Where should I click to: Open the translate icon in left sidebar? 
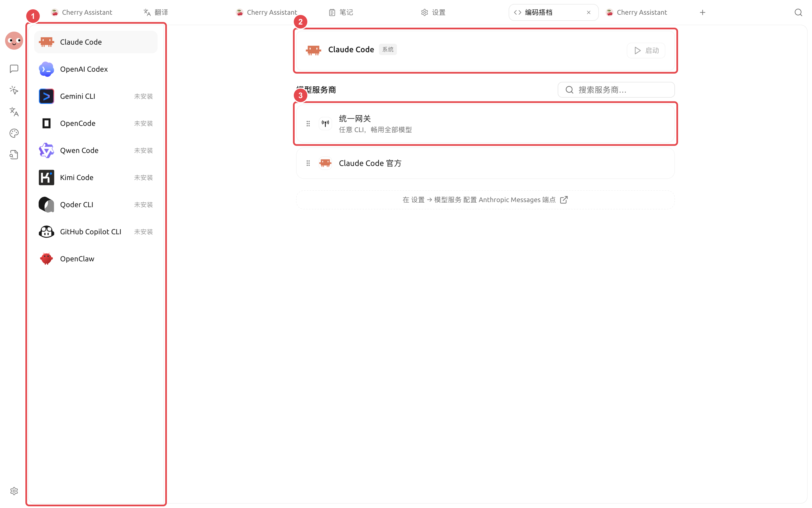(x=14, y=111)
